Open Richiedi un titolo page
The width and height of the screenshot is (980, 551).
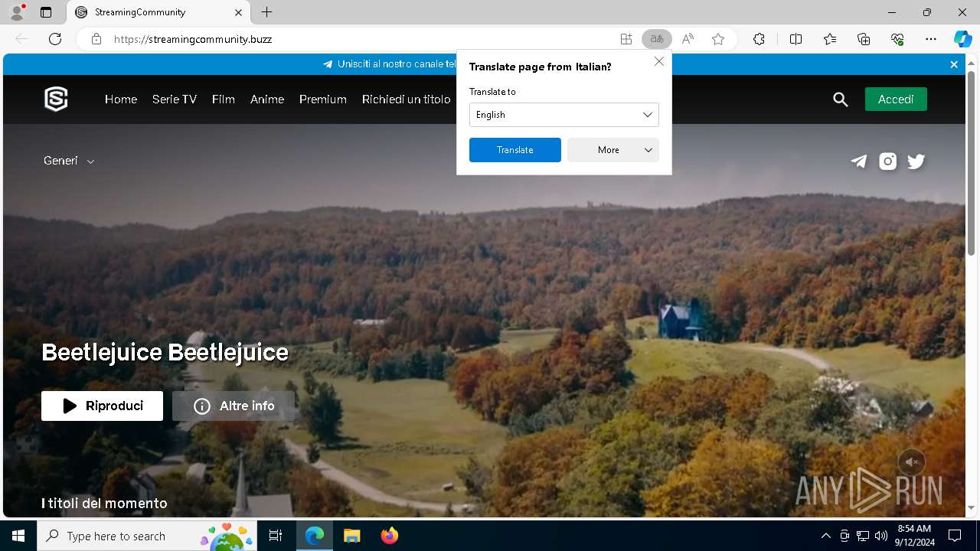coord(407,99)
